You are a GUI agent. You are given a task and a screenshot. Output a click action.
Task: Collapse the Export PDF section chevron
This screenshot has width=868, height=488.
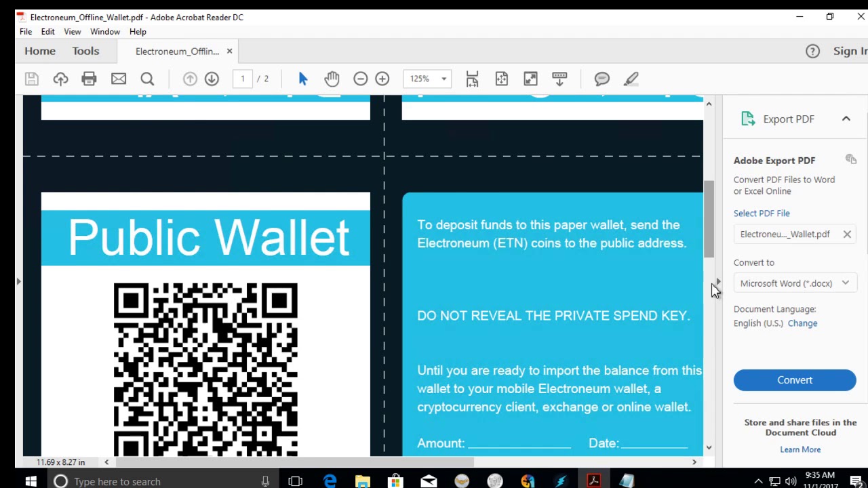[846, 119]
